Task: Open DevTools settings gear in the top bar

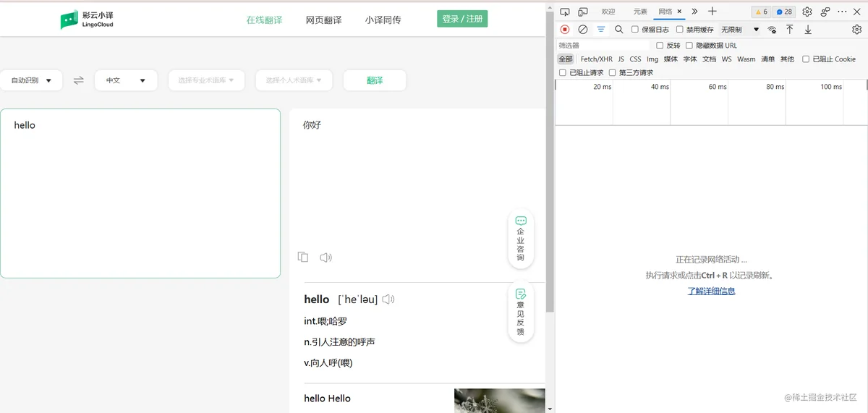Action: [807, 12]
